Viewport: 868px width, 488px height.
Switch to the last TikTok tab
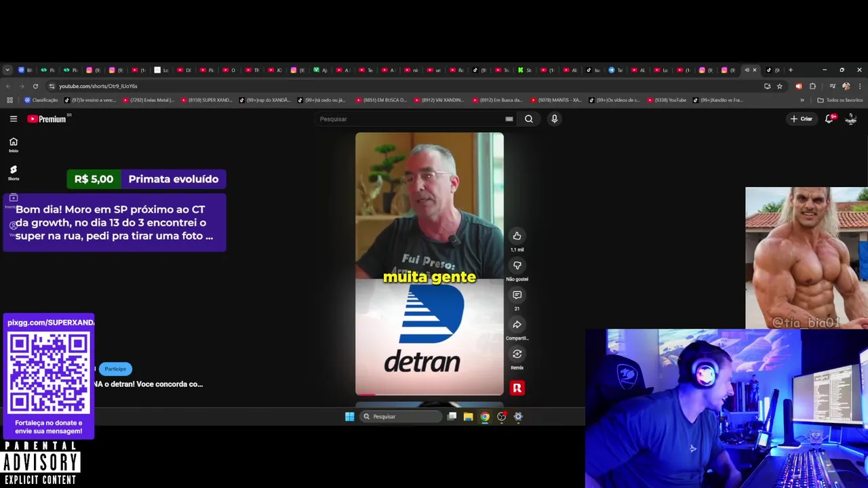click(772, 70)
